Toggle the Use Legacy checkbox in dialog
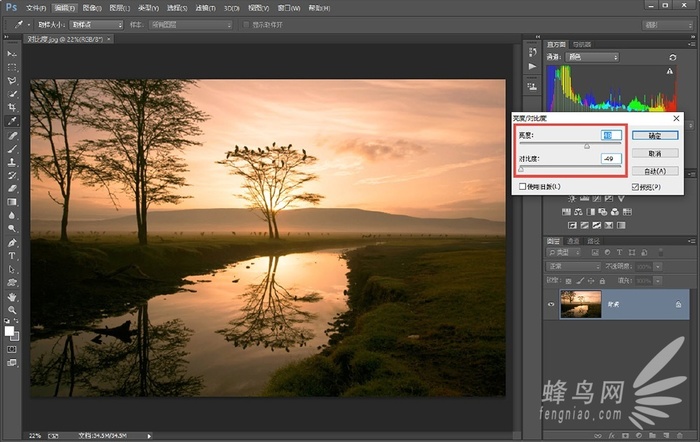This screenshot has height=442, width=700. pos(522,187)
